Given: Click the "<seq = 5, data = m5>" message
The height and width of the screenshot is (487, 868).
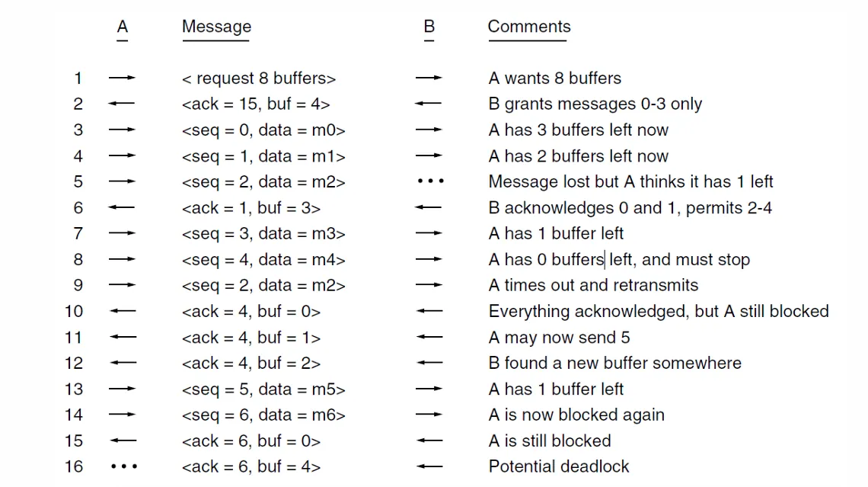Looking at the screenshot, I should click(x=263, y=389).
